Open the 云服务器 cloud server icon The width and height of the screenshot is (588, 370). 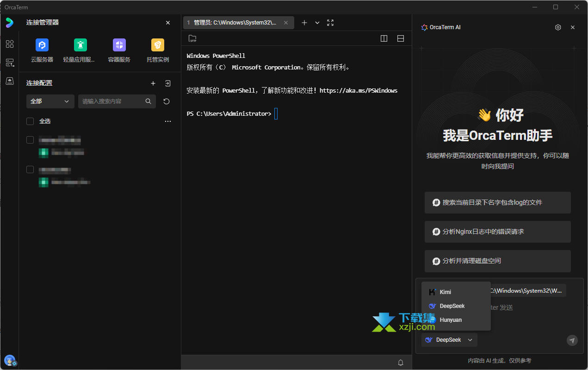(42, 45)
